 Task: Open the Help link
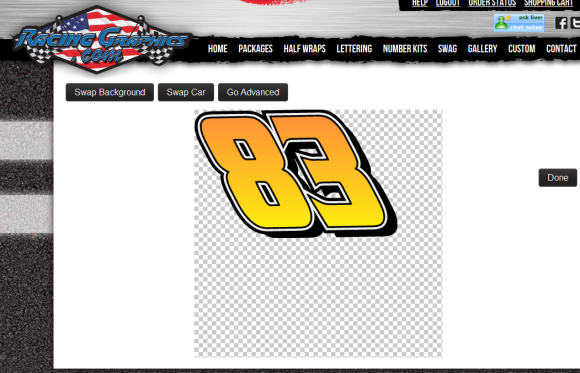point(420,3)
